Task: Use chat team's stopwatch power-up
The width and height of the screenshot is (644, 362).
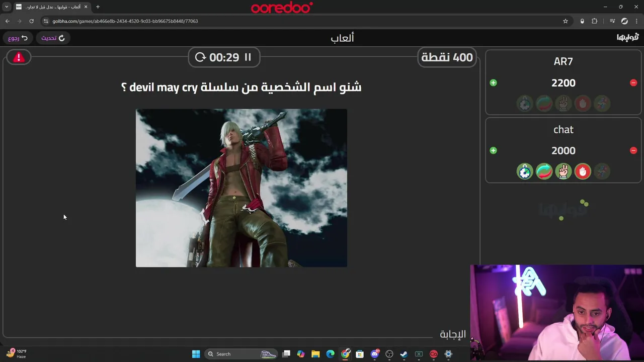Action: tap(525, 171)
